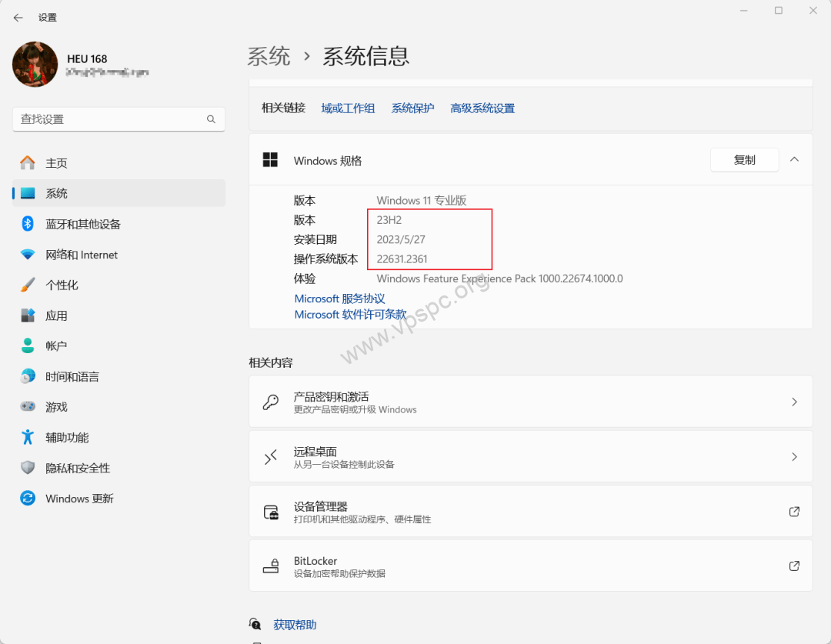Open Windows 更新 in the sidebar
The image size is (831, 644).
coord(118,499)
